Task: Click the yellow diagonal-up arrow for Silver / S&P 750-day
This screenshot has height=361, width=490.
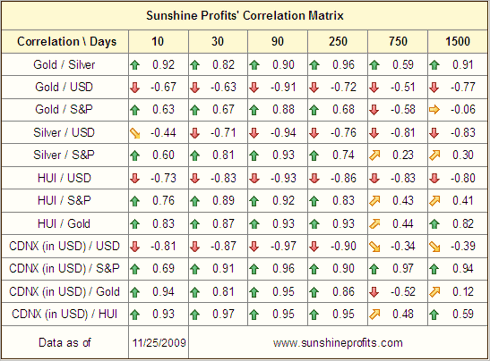Action: pyautogui.click(x=375, y=155)
